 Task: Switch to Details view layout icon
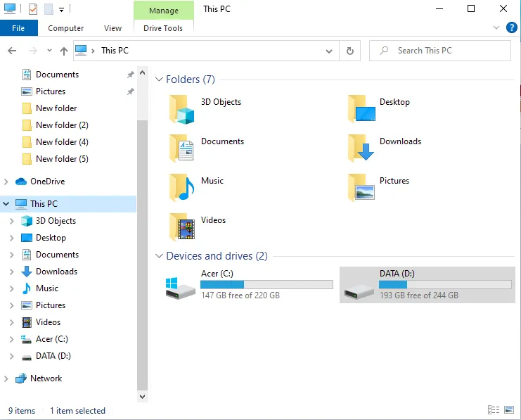(x=494, y=410)
